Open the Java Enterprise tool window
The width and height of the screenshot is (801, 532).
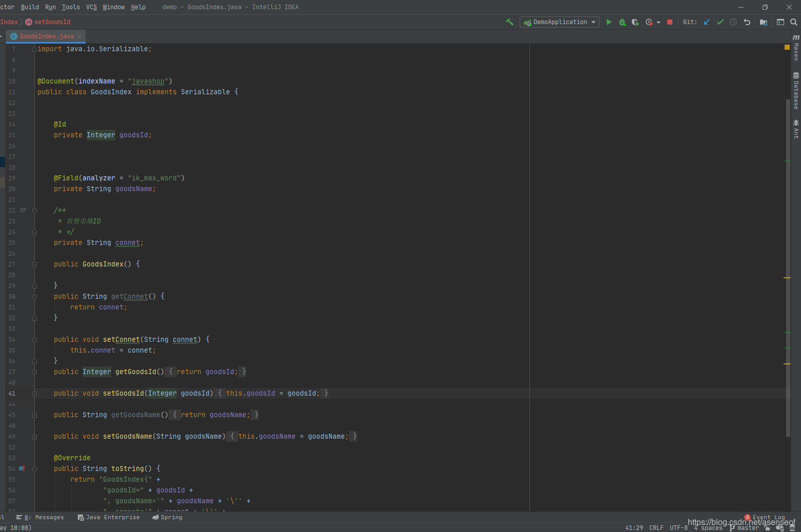(x=109, y=517)
